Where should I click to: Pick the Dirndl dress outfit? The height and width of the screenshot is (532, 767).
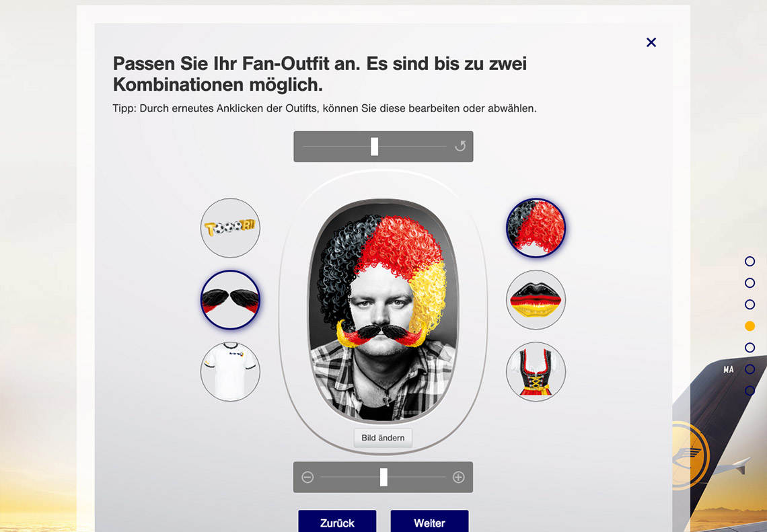(536, 372)
